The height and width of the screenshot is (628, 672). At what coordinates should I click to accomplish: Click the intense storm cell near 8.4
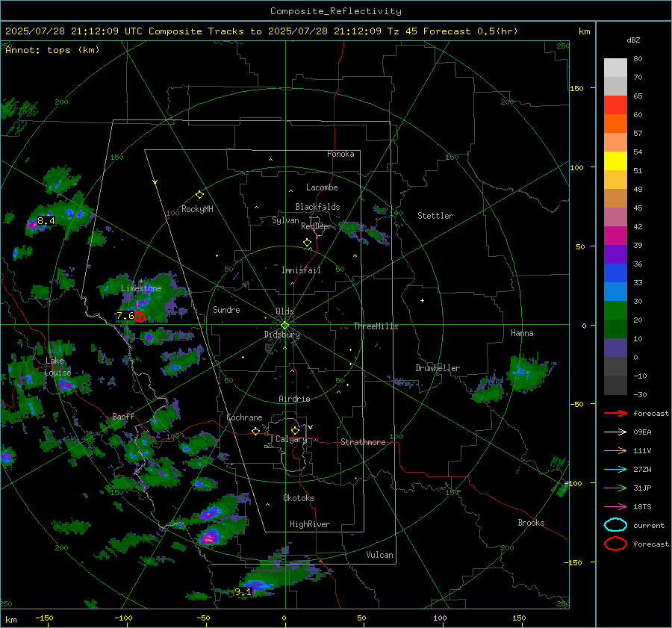click(x=34, y=224)
